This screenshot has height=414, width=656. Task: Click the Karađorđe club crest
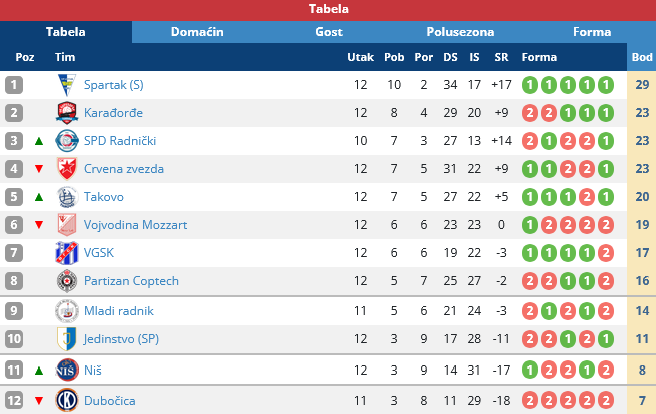tap(66, 113)
